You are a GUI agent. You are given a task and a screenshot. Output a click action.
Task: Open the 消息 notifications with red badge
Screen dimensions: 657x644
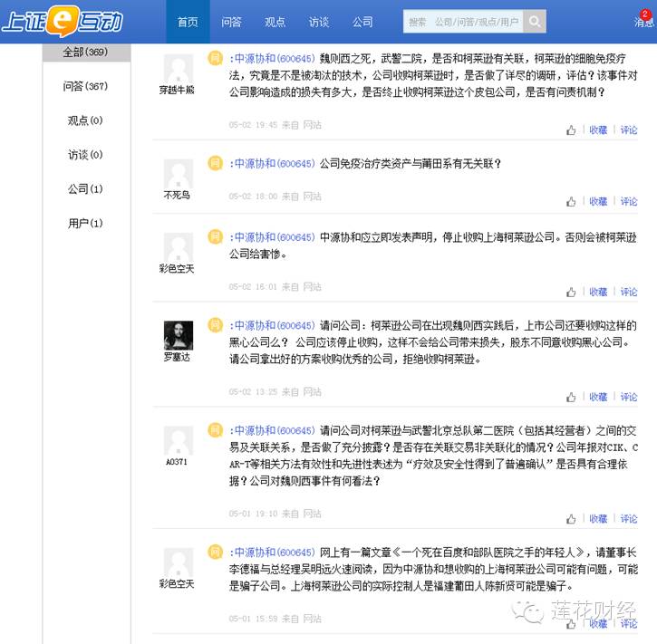(x=644, y=20)
